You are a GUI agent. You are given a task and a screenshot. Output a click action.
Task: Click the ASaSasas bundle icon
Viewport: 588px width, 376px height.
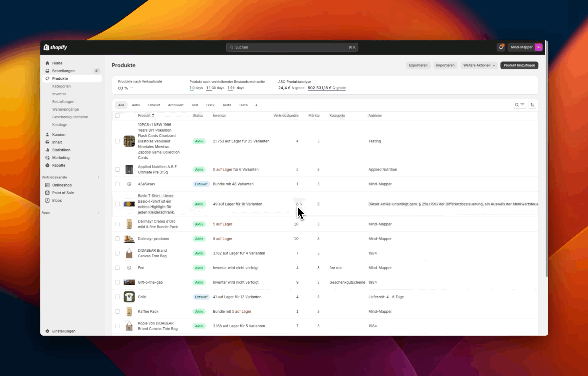click(x=129, y=184)
